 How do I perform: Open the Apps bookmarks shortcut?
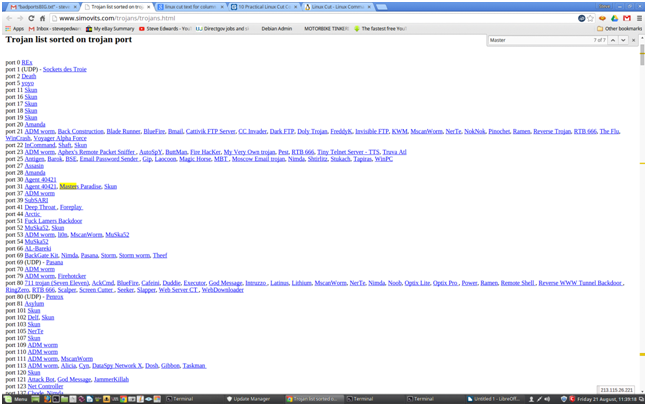click(x=15, y=29)
